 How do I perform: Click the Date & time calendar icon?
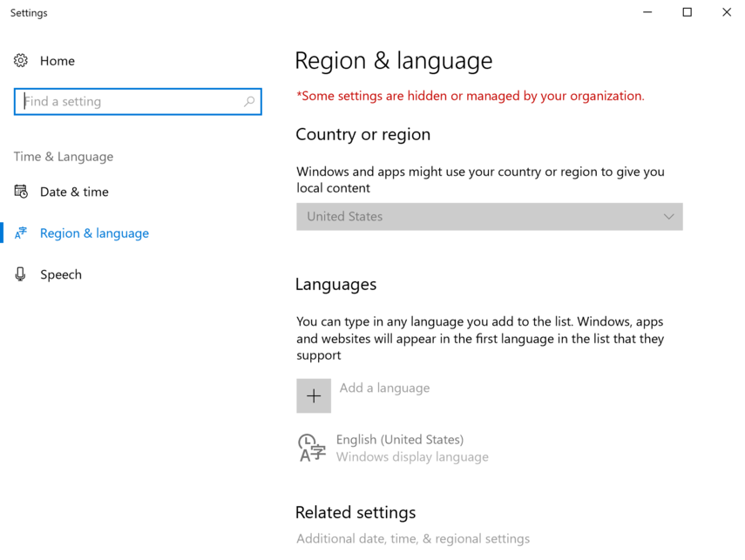click(21, 192)
